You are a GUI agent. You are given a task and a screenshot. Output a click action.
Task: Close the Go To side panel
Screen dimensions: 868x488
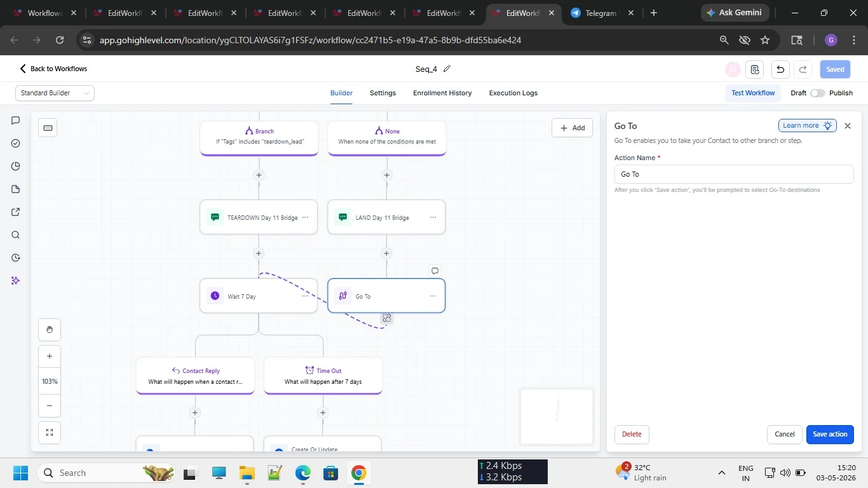[x=847, y=126]
